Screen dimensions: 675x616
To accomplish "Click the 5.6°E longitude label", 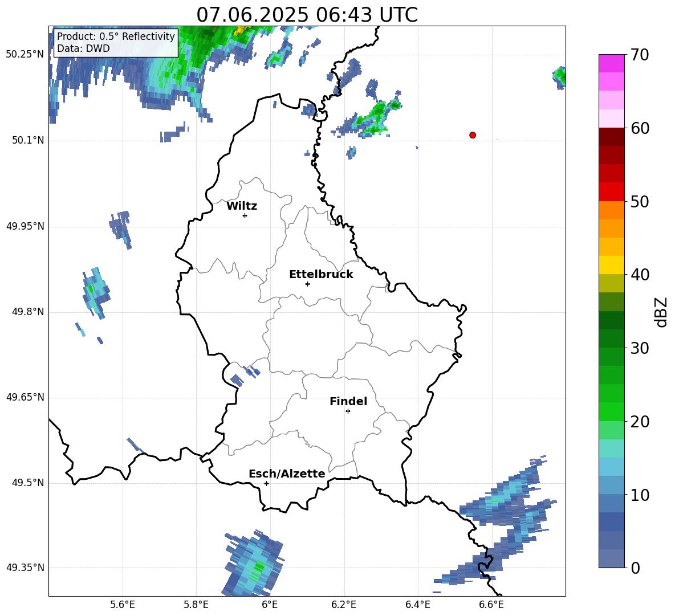I will click(123, 605).
